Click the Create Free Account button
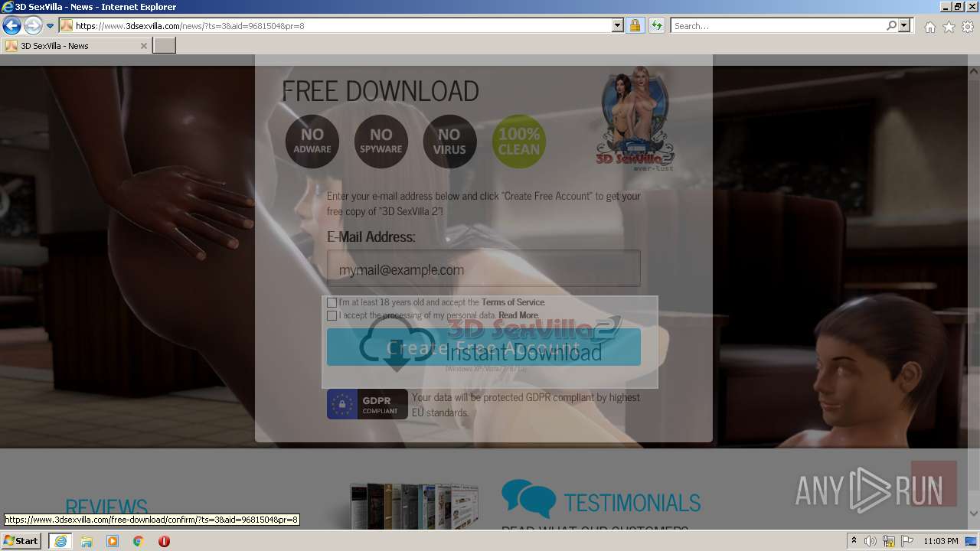Image resolution: width=980 pixels, height=551 pixels. coord(483,347)
